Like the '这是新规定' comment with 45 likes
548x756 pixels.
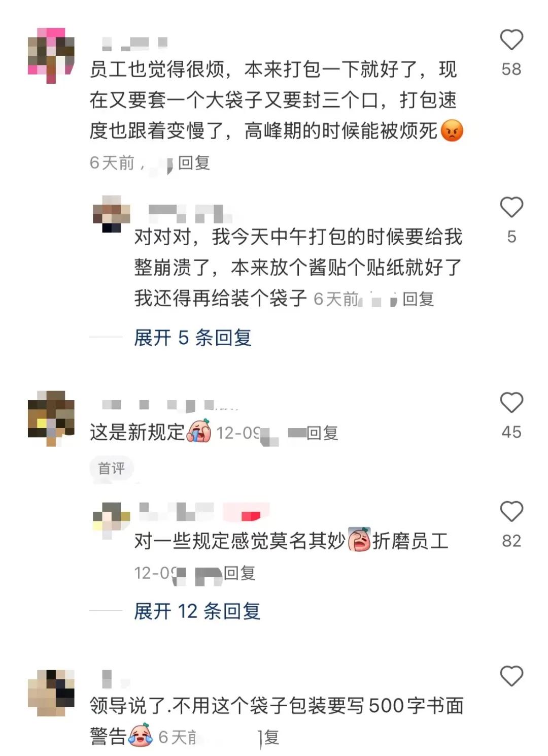(511, 403)
